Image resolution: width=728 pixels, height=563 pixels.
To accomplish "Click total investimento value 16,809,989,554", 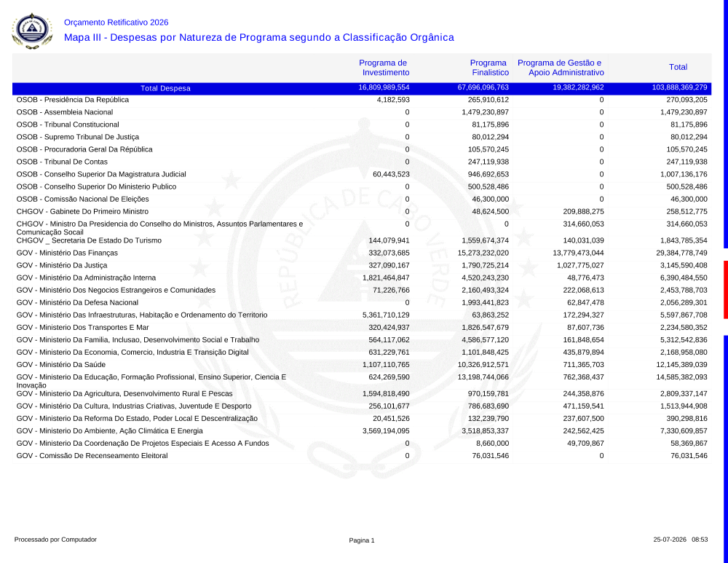I will coord(384,87).
